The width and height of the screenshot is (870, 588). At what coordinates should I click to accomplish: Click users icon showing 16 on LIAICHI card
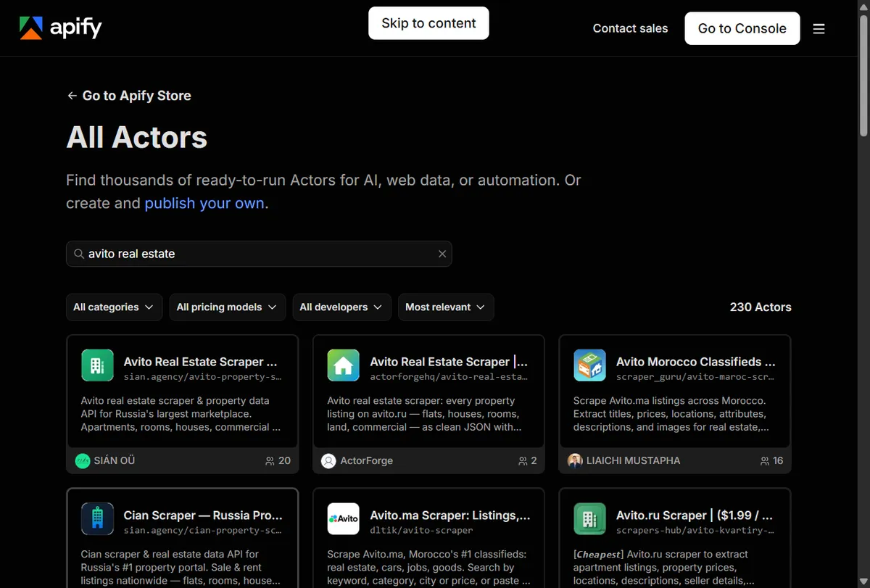coord(764,461)
